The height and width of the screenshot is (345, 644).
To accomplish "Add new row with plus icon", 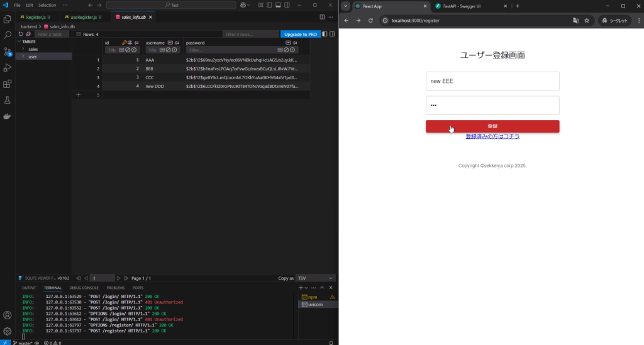I will point(78,94).
